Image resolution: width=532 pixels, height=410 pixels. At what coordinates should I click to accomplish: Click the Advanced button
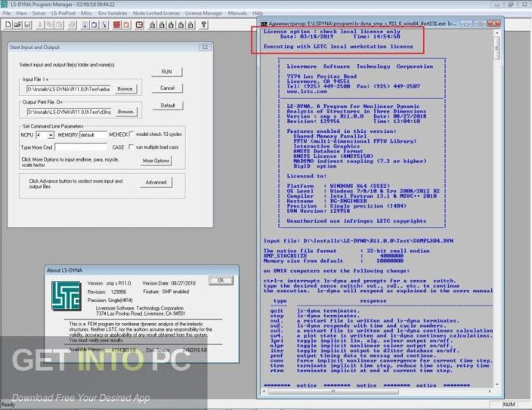point(156,182)
